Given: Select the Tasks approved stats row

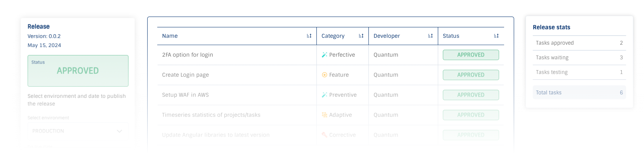Looking at the screenshot, I should [x=579, y=43].
